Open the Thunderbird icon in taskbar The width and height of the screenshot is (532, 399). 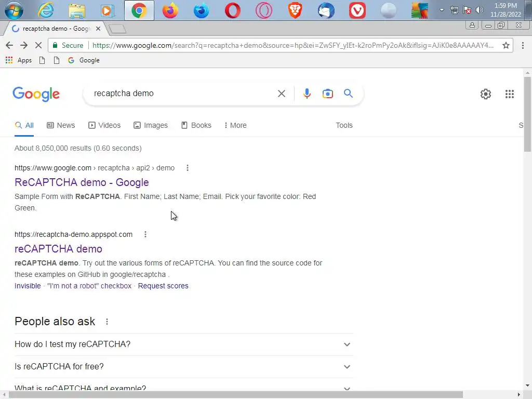(x=326, y=10)
